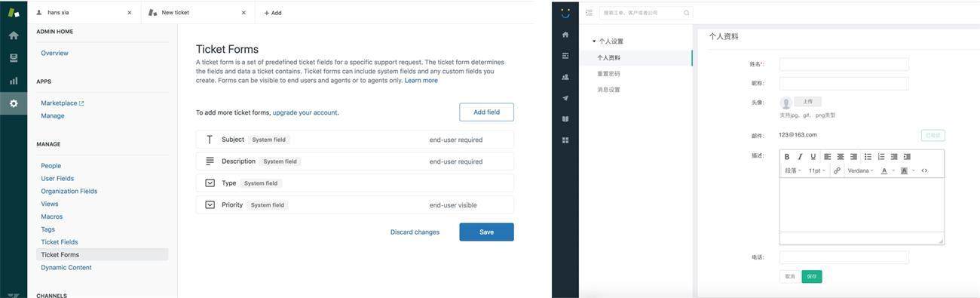Image resolution: width=980 pixels, height=298 pixels.
Task: Switch to the New ticket tab
Action: [x=198, y=13]
